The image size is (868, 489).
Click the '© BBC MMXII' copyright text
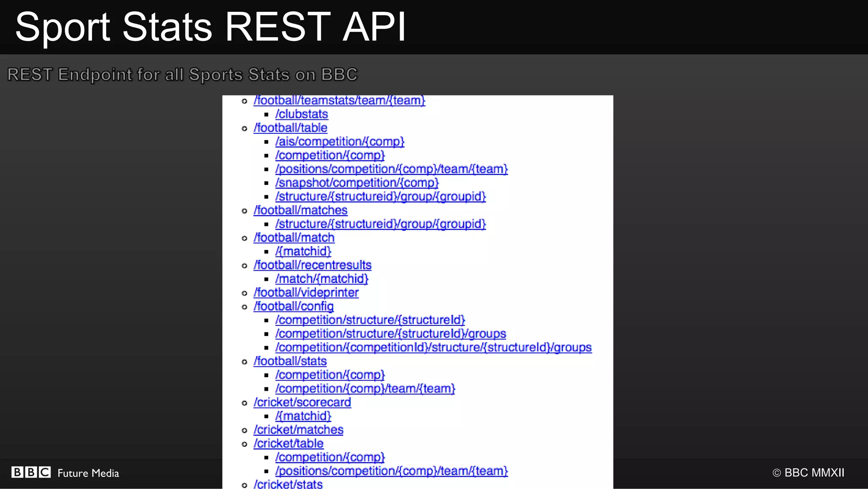[x=808, y=473]
